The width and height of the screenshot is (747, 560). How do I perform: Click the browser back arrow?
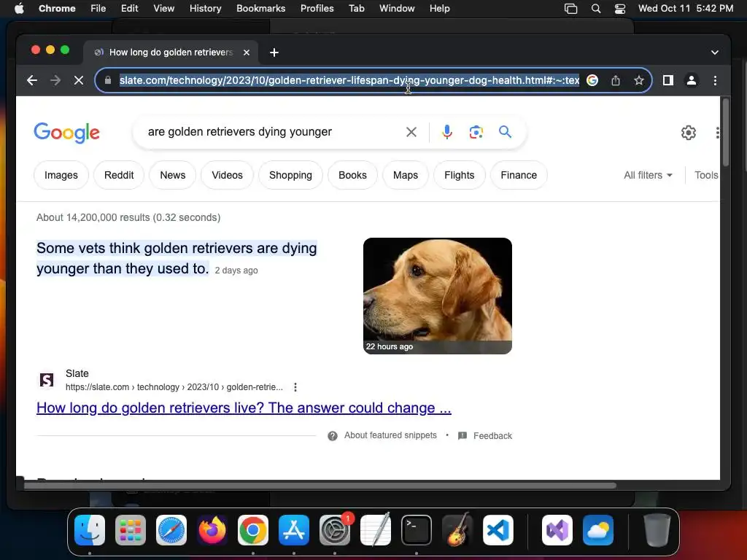(32, 80)
